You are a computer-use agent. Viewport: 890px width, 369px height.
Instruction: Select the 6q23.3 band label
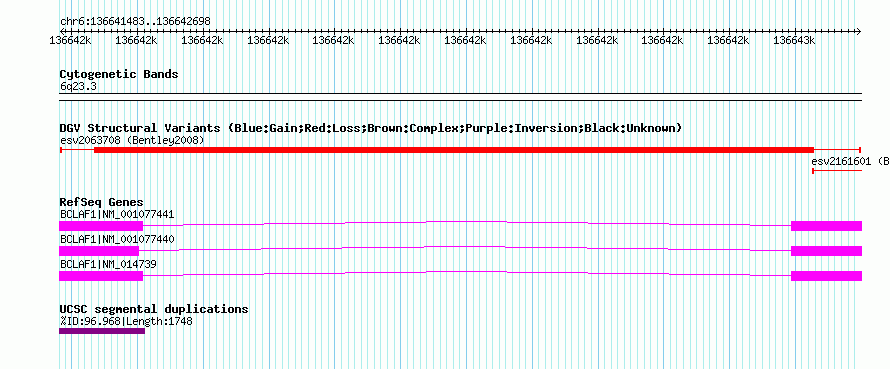coord(77,86)
